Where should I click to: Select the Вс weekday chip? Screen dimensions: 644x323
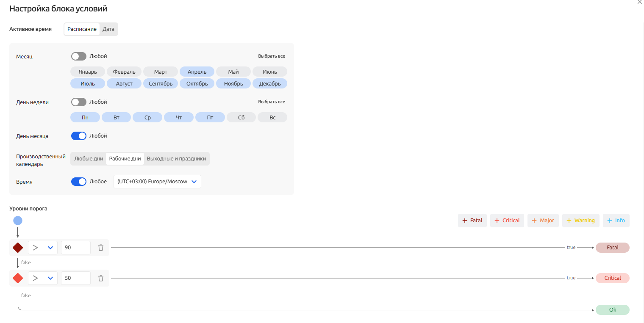tap(272, 117)
